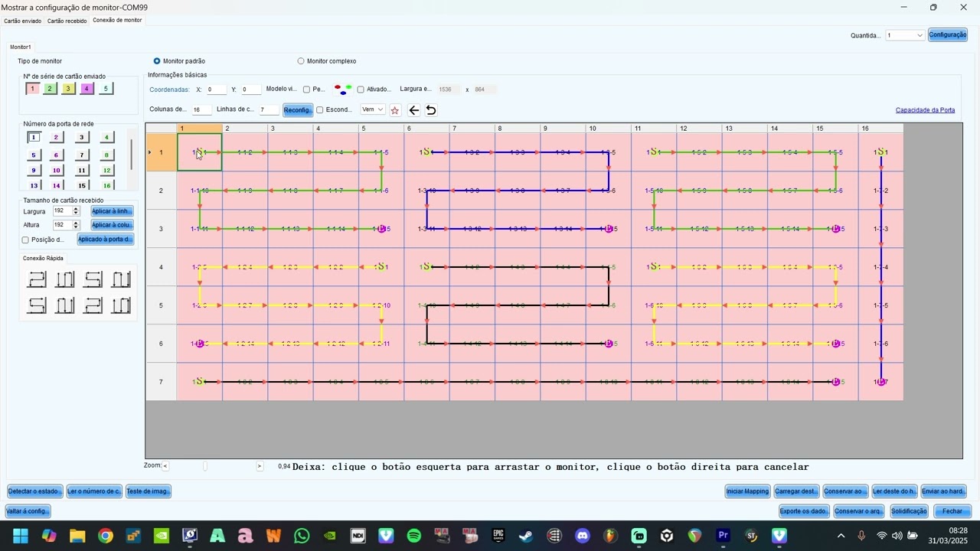Switch to Cartão recebido tab
Image resolution: width=980 pixels, height=551 pixels.
point(67,21)
